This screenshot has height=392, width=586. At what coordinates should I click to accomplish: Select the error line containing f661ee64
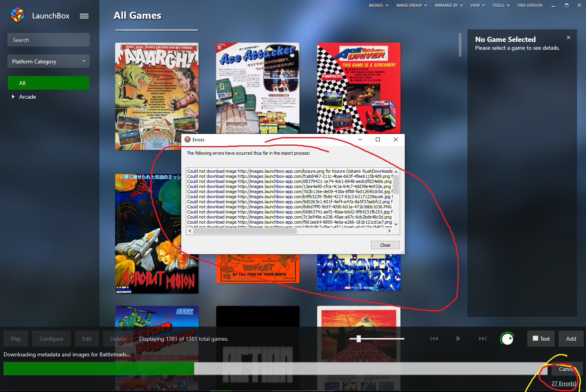click(290, 222)
